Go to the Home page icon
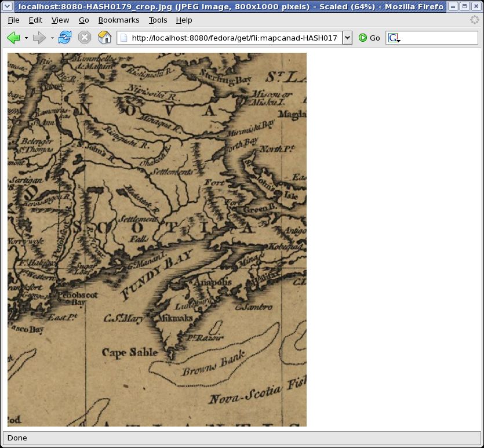Viewport: 484px width, 448px height. click(x=105, y=37)
